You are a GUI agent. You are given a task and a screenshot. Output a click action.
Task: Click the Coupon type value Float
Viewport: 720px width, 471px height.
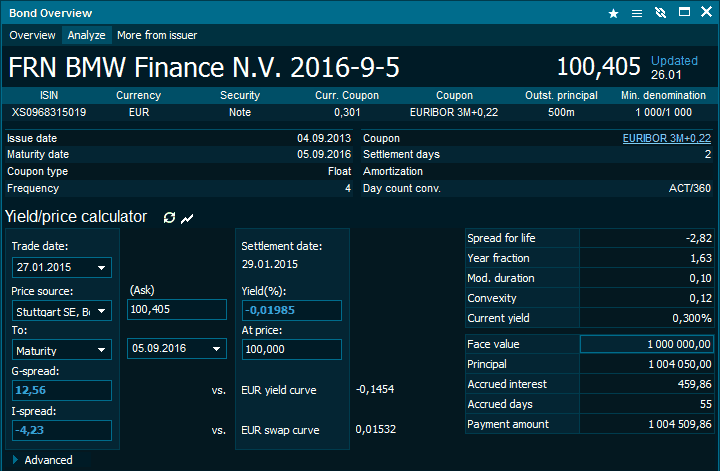[339, 171]
